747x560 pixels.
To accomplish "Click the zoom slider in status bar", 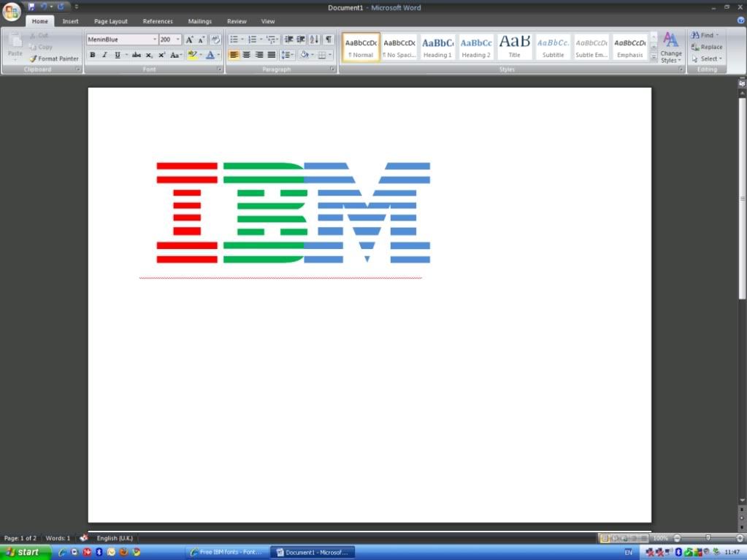I will click(x=707, y=538).
